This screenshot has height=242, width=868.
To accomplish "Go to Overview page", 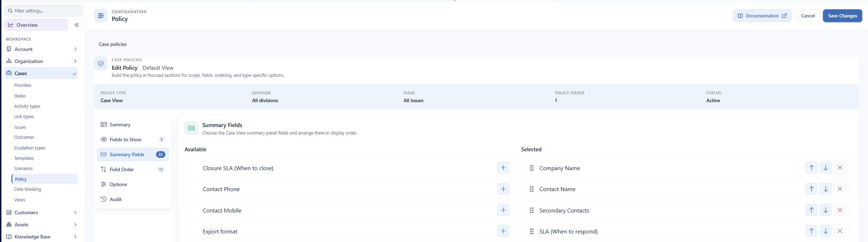I will 36,25.
